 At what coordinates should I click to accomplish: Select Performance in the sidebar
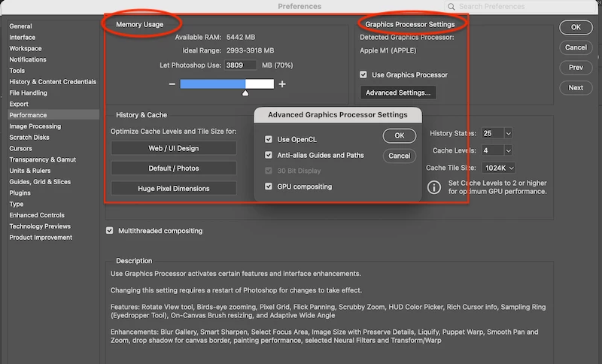53,115
